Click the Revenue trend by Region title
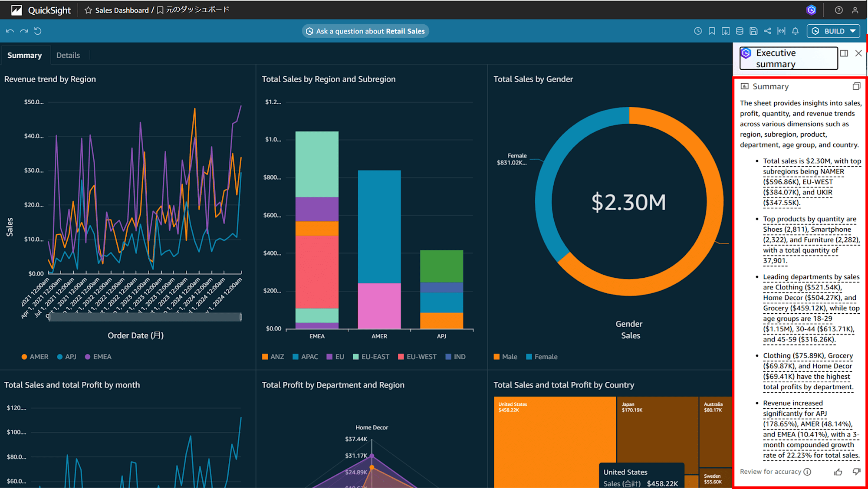This screenshot has width=868, height=489. tap(50, 79)
